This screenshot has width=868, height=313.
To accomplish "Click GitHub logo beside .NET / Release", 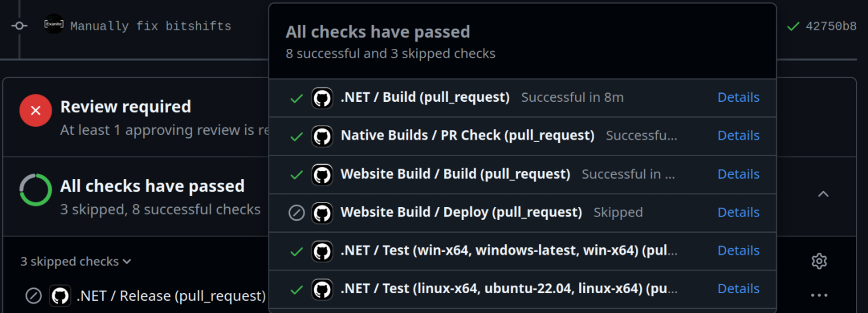I will [x=60, y=296].
